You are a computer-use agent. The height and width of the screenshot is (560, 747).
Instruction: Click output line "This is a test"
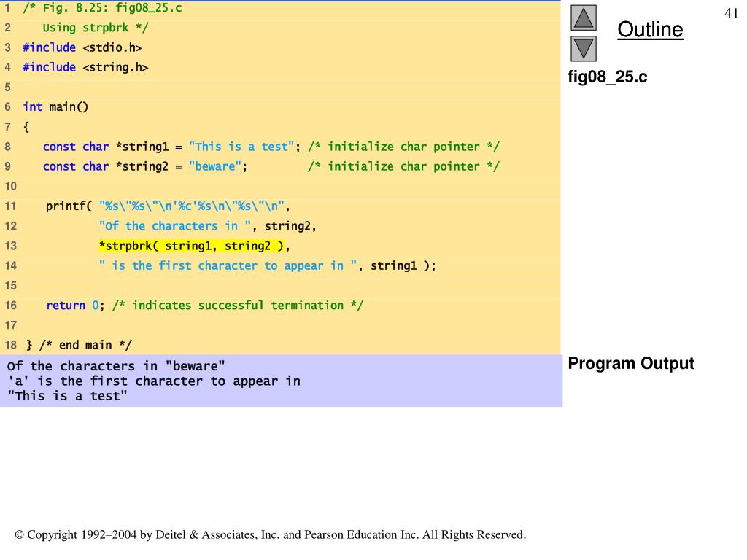pyautogui.click(x=67, y=396)
